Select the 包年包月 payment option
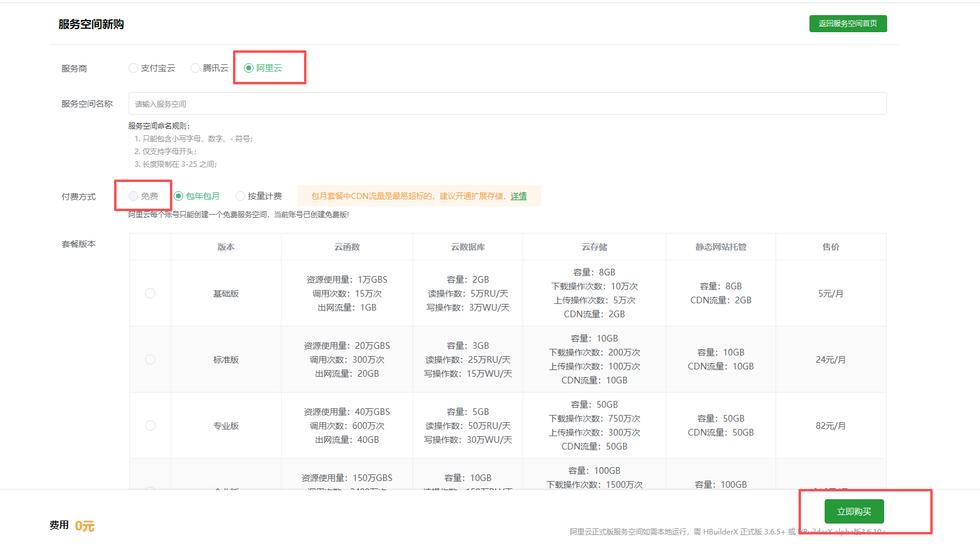The width and height of the screenshot is (980, 549). (x=178, y=196)
